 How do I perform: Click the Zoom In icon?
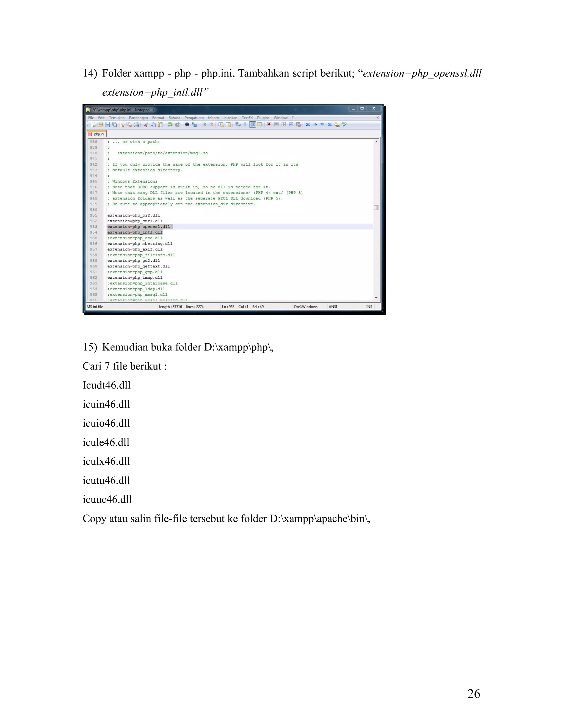[204, 125]
